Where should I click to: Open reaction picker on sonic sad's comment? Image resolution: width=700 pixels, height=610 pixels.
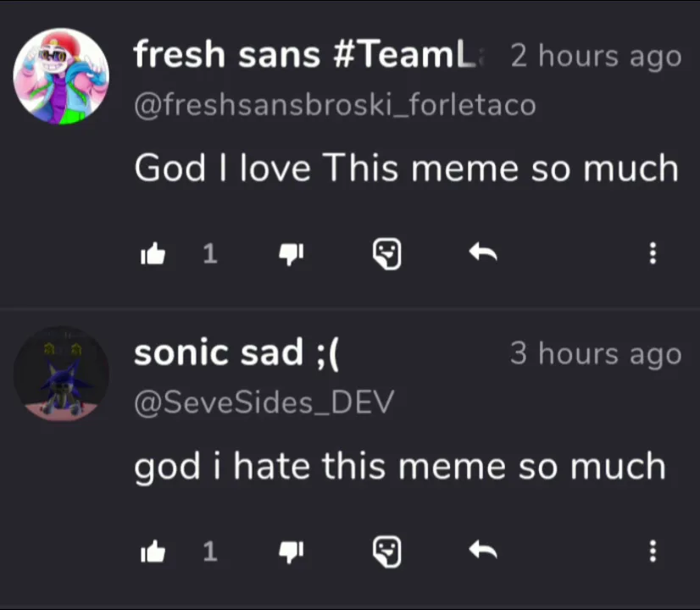tap(386, 552)
